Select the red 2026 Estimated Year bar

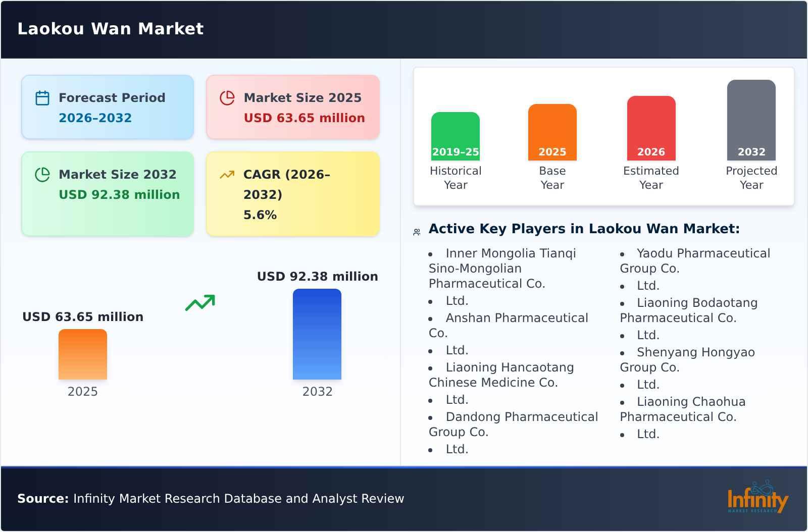click(651, 128)
